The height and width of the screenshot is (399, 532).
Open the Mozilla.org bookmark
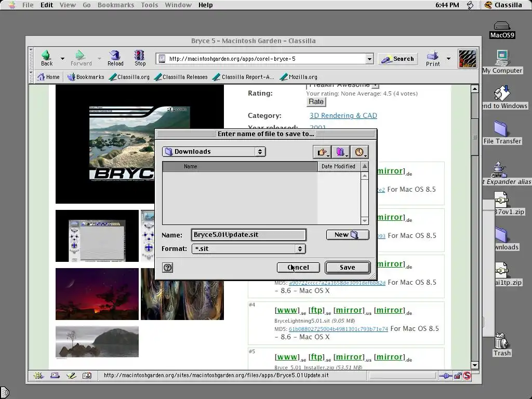(x=299, y=77)
